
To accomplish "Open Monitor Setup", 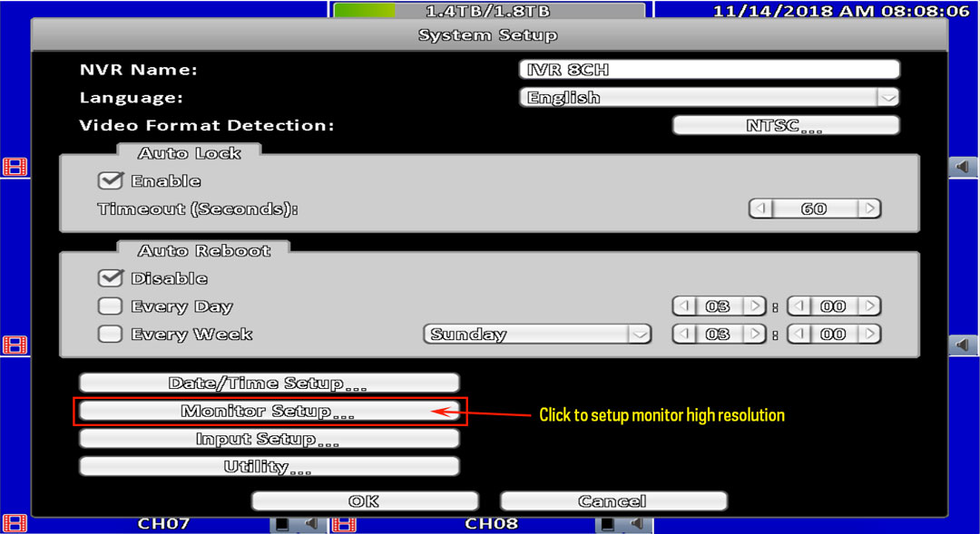I will (x=269, y=411).
